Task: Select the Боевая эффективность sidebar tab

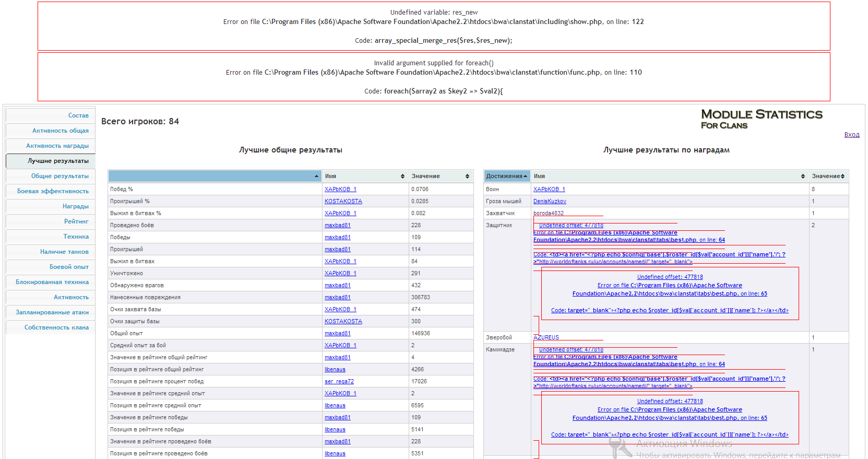Action: pyautogui.click(x=53, y=191)
